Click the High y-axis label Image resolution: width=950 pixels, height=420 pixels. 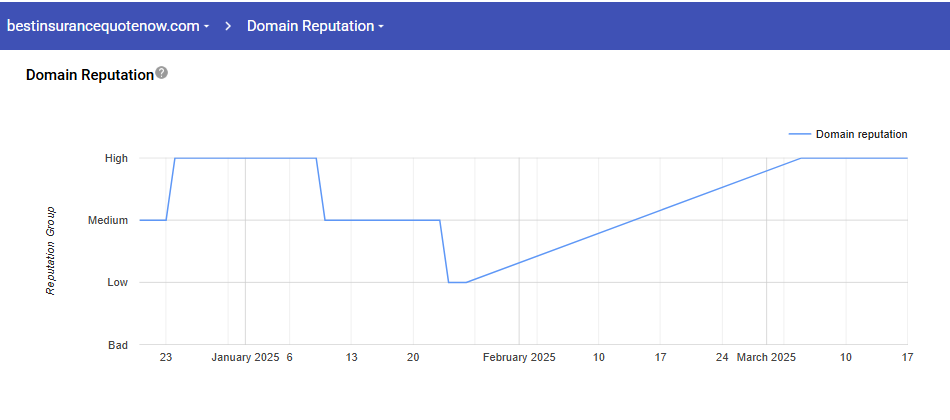pos(116,158)
